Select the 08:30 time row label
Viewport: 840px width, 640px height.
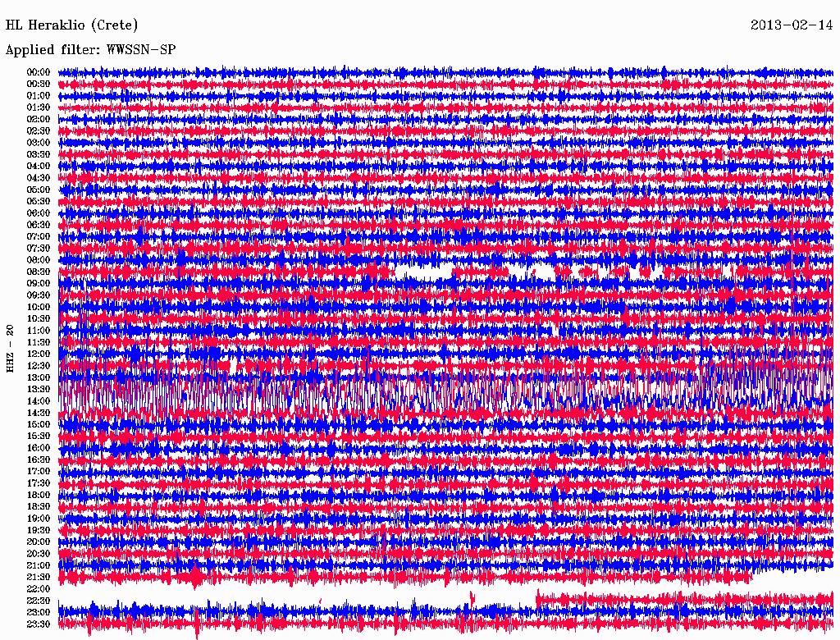[x=39, y=272]
